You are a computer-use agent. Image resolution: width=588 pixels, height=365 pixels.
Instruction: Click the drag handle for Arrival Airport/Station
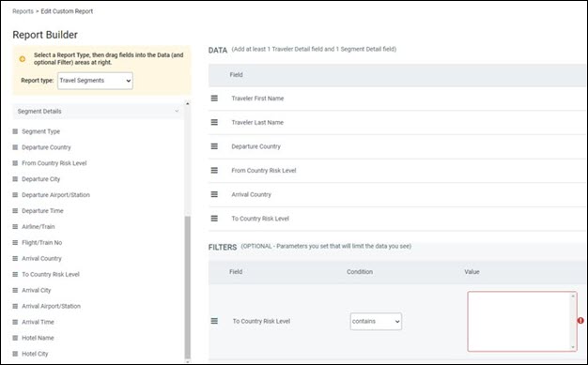15,306
